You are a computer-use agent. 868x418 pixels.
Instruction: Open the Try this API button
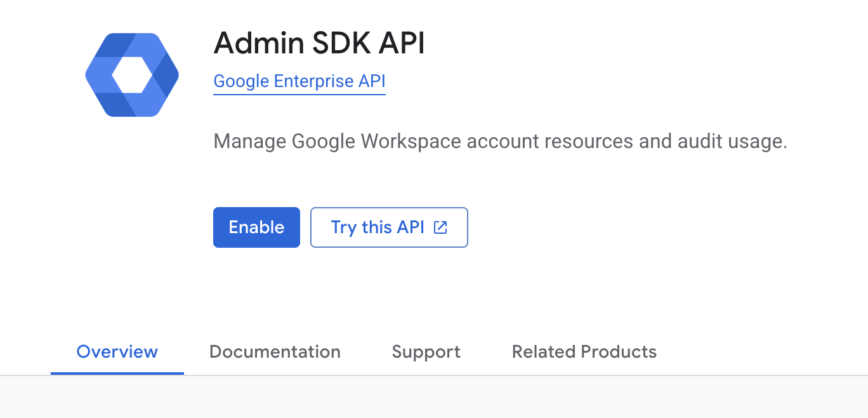pyautogui.click(x=389, y=227)
